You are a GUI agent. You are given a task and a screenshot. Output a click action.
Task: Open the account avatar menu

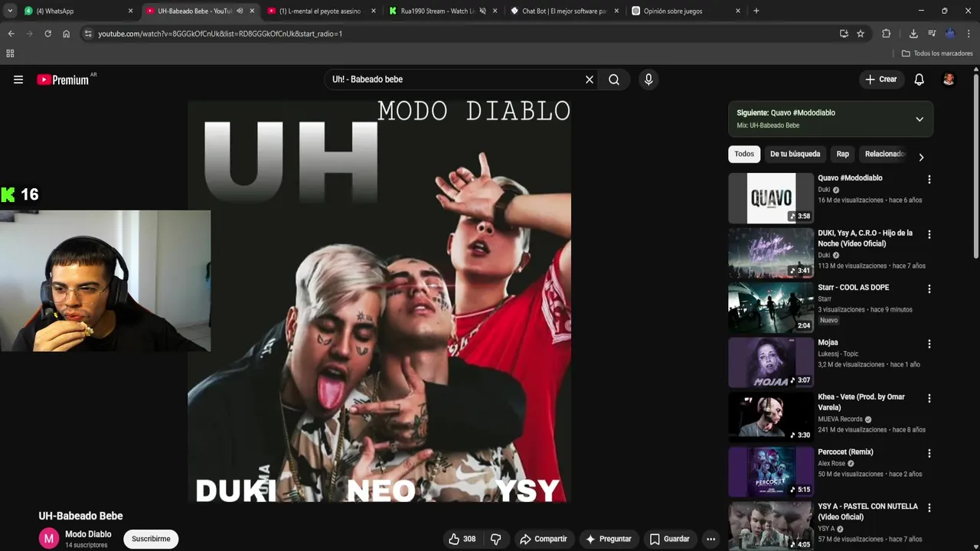tap(949, 80)
